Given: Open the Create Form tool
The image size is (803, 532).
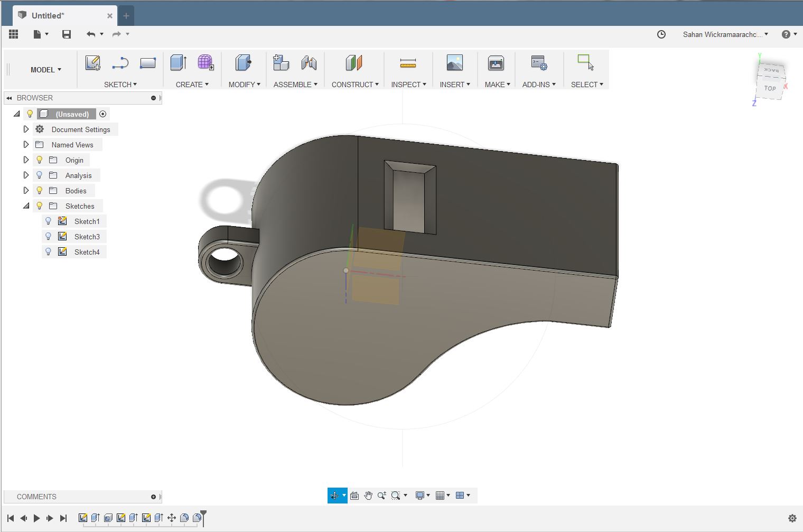Looking at the screenshot, I should (206, 63).
